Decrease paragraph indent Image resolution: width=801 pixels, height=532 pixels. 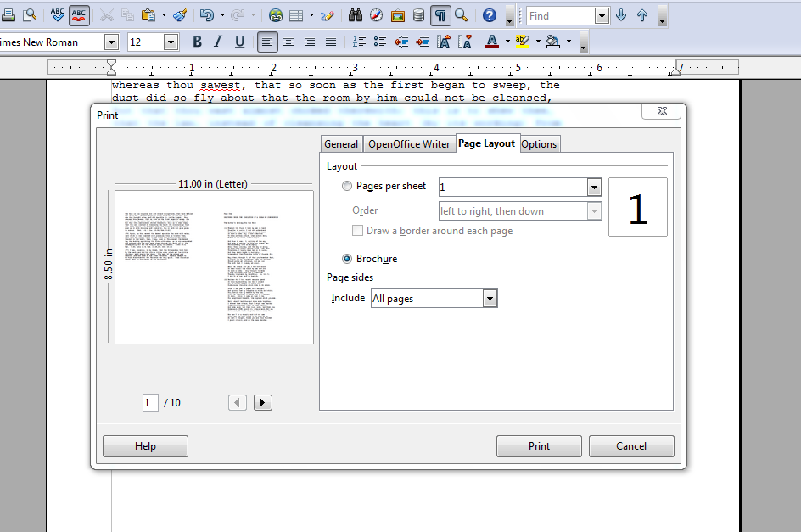tap(401, 42)
